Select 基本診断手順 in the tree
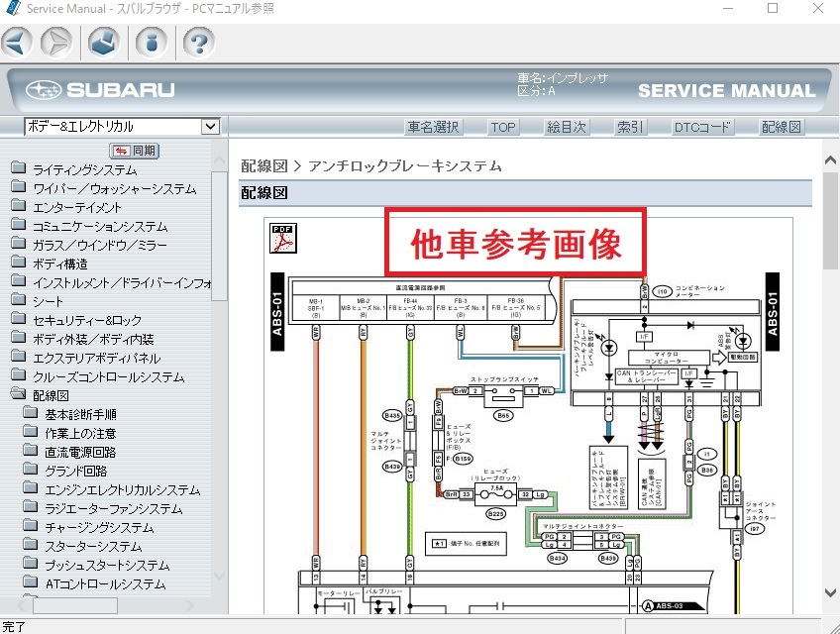The image size is (840, 634). 80,414
